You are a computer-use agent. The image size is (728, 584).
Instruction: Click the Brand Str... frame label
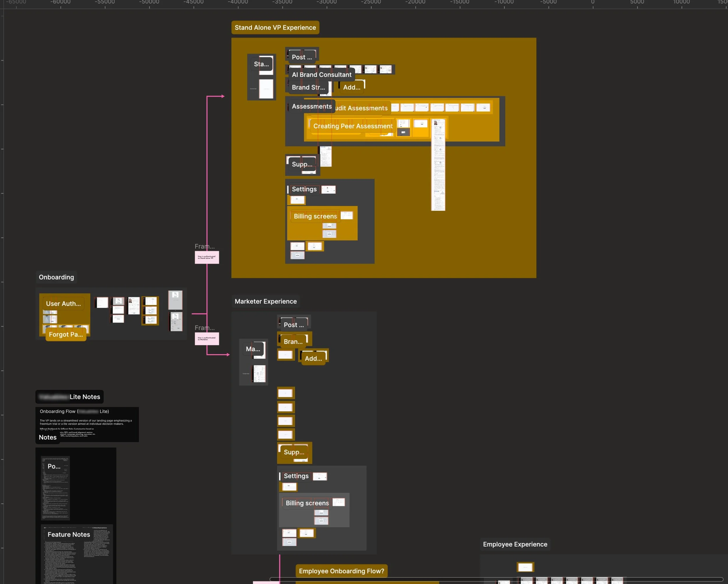point(308,87)
